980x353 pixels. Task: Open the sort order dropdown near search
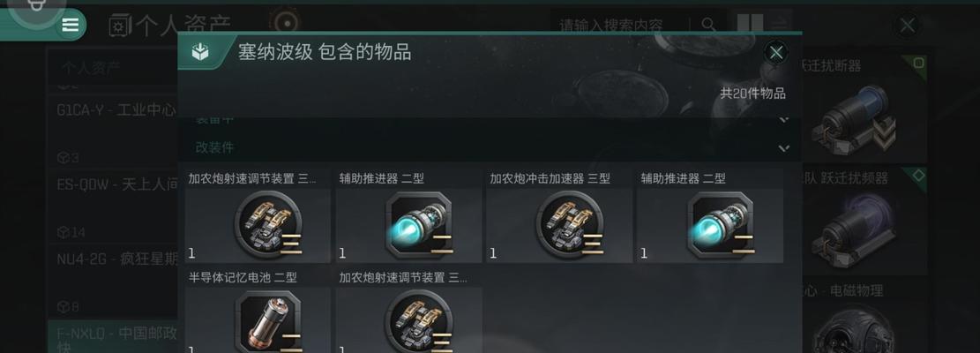click(780, 25)
